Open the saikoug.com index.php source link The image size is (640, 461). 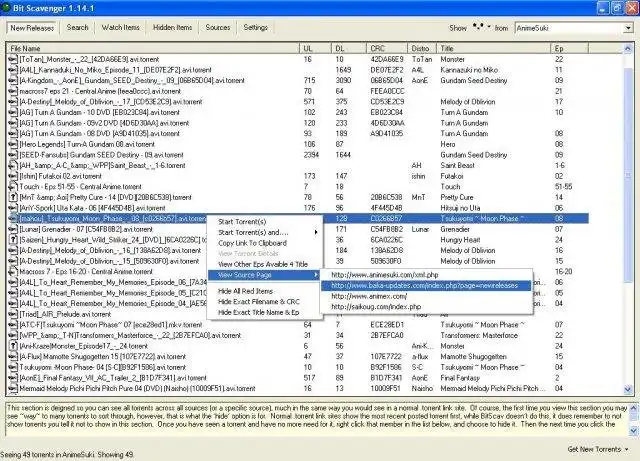pos(427,307)
